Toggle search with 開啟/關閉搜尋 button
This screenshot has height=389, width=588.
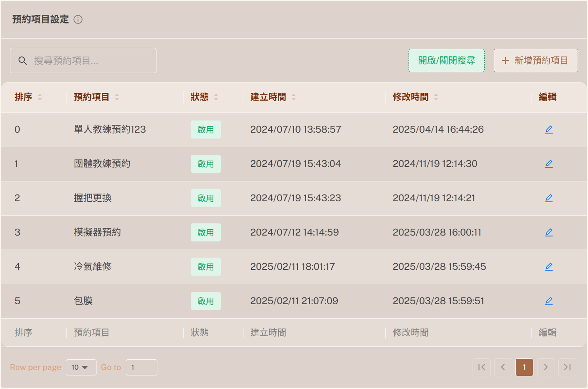point(446,60)
